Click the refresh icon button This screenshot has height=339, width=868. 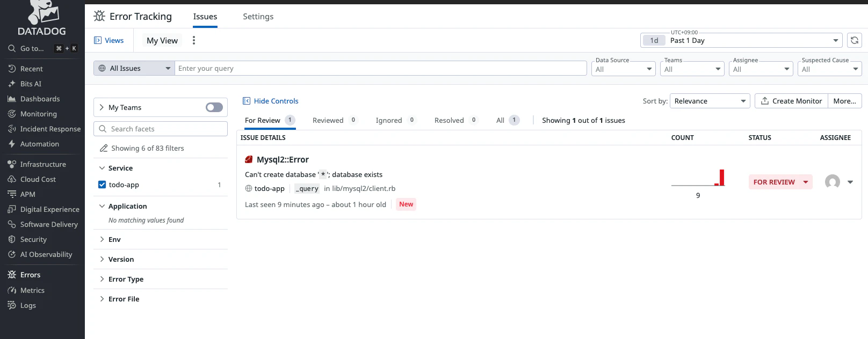click(854, 40)
